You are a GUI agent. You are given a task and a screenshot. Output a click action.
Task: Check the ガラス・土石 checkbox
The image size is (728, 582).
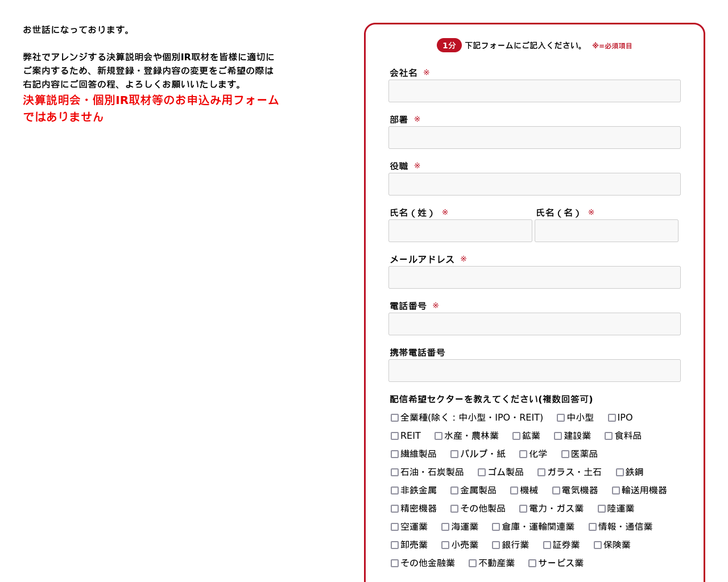(x=541, y=472)
